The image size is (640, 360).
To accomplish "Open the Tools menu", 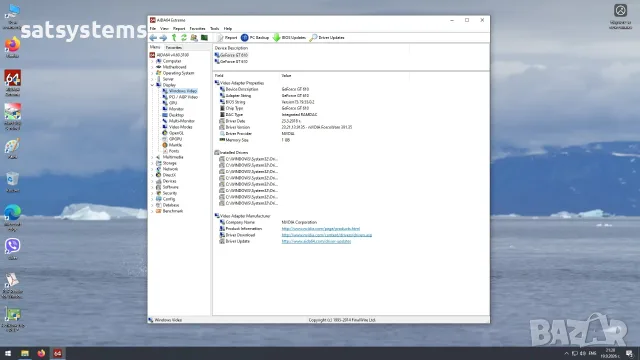I will [215, 29].
